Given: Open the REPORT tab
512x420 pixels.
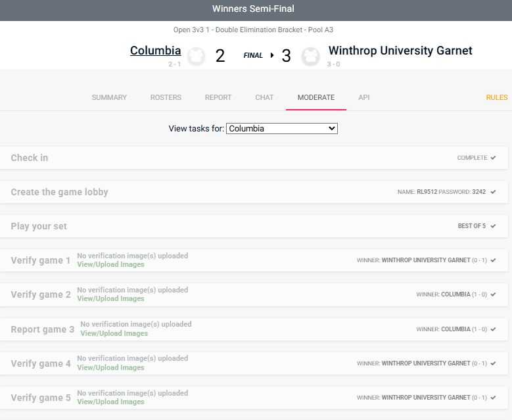Looking at the screenshot, I should (218, 97).
